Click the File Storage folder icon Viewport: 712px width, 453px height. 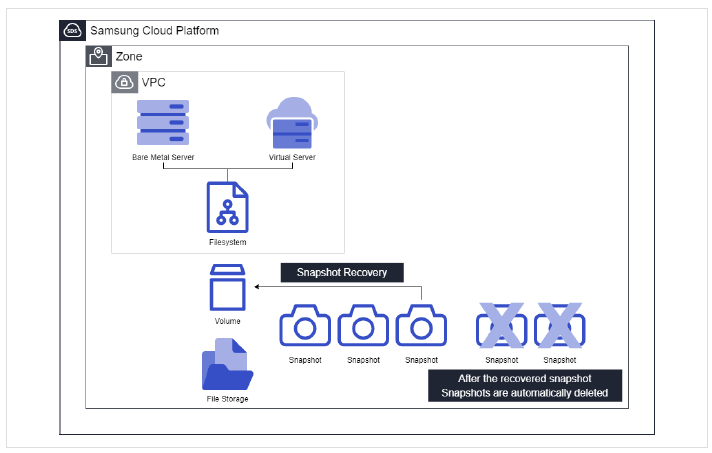tap(227, 364)
